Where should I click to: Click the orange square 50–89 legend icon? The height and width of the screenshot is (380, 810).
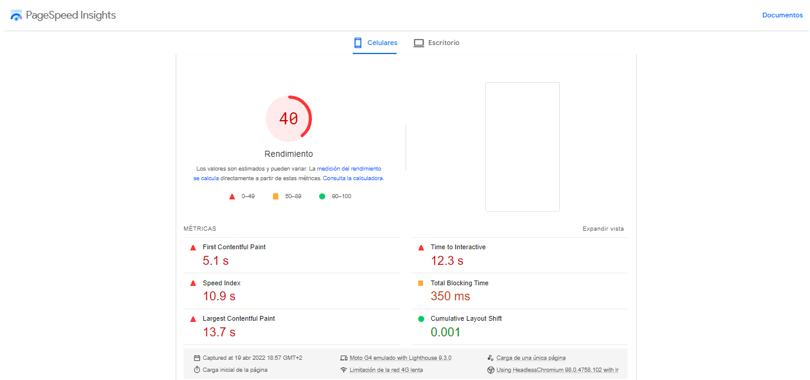pos(275,196)
